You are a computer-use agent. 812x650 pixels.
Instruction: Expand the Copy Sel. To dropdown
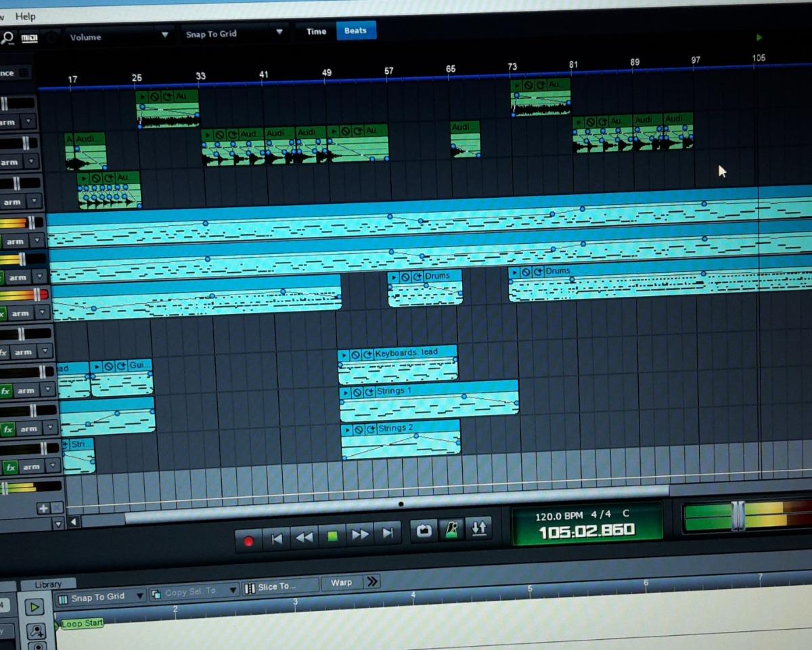tap(233, 590)
